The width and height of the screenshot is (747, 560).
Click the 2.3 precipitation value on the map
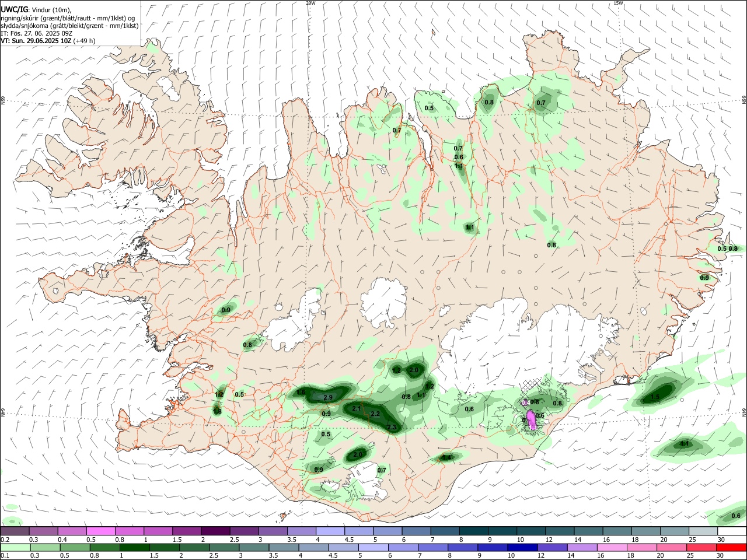(x=392, y=428)
